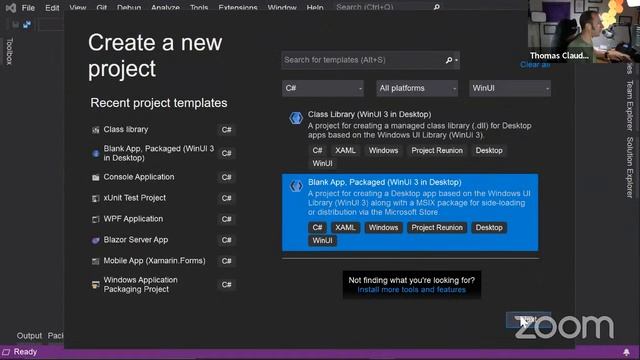
Task: Choose recent template WPF Application
Action: (162, 219)
